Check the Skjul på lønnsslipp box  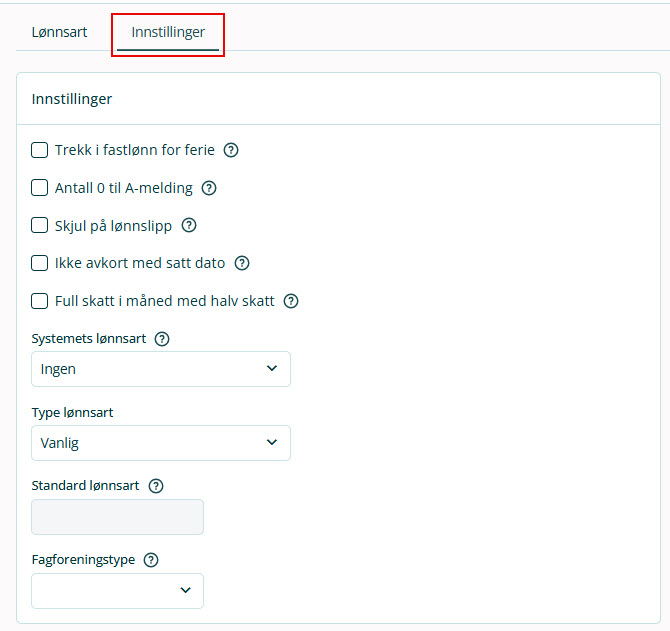[40, 226]
